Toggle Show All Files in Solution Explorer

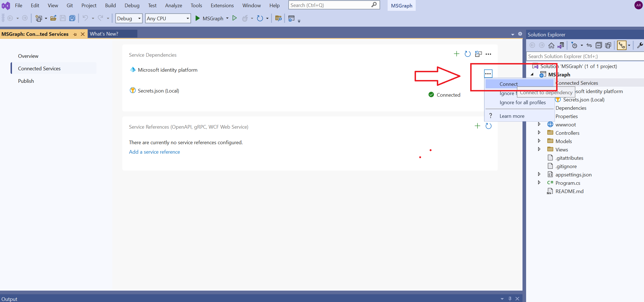click(x=608, y=45)
